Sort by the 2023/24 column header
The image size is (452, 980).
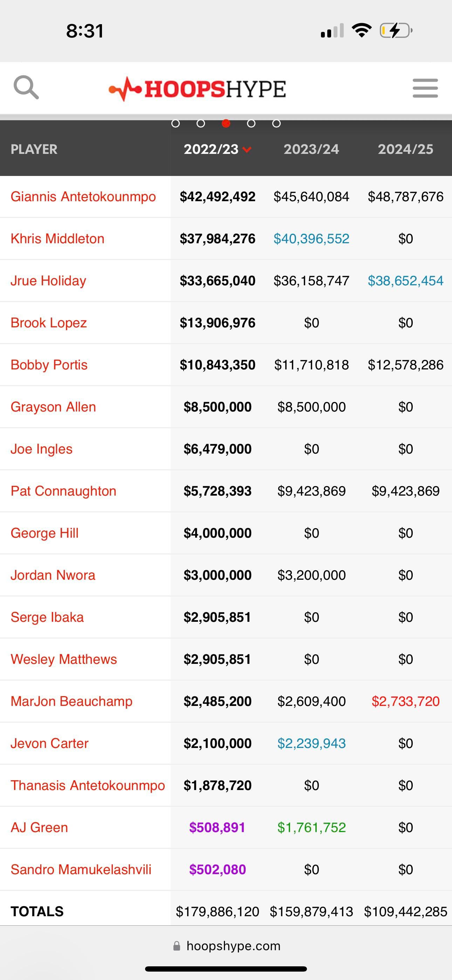(311, 149)
